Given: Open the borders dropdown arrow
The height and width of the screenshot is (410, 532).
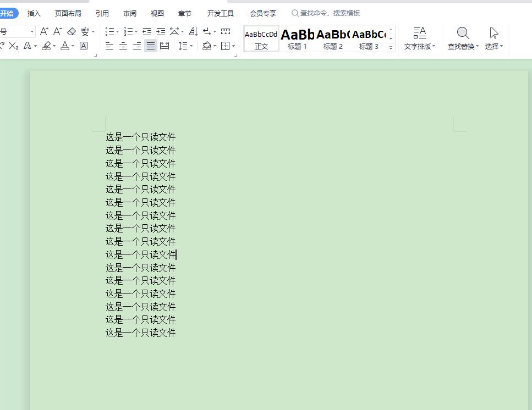Looking at the screenshot, I should [233, 46].
